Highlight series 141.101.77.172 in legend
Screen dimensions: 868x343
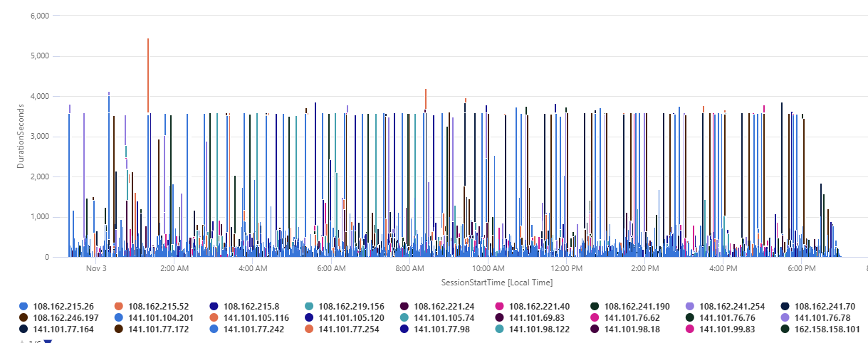(x=152, y=329)
